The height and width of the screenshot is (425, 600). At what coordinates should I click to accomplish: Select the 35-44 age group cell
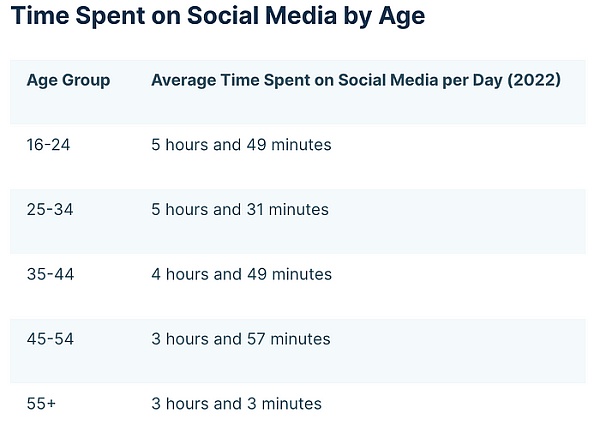(x=49, y=274)
